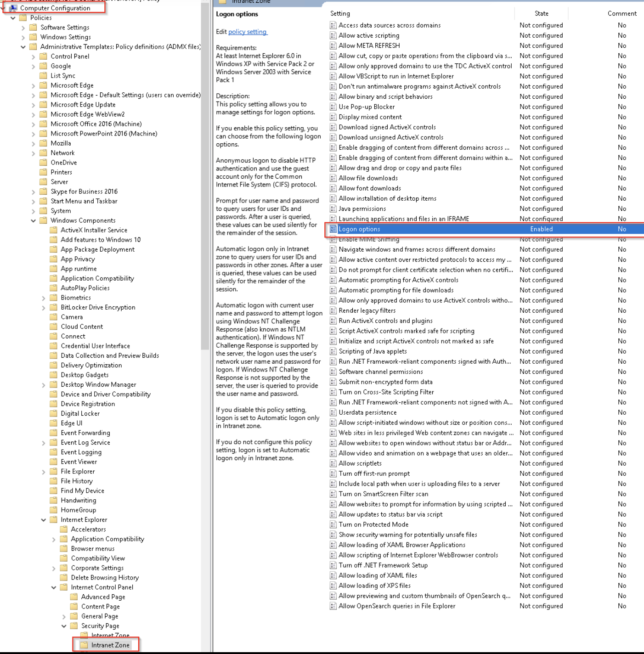
Task: Collapse the Internet Explorer tree node
Action: 44,520
